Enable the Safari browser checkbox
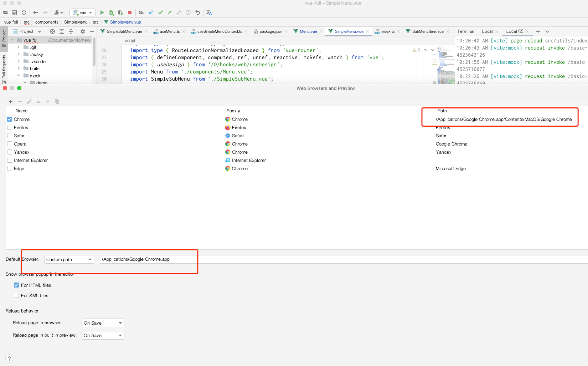This screenshot has width=588, height=366. (x=10, y=136)
